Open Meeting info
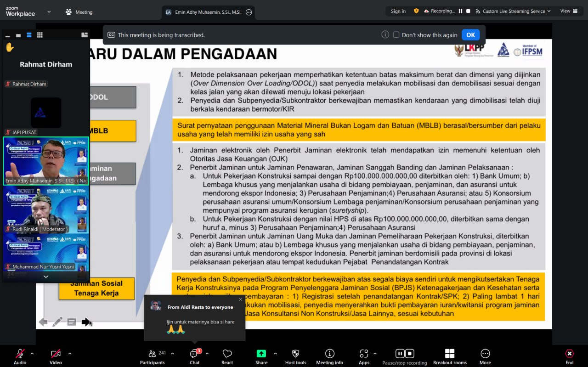Image resolution: width=588 pixels, height=367 pixels. (x=329, y=354)
